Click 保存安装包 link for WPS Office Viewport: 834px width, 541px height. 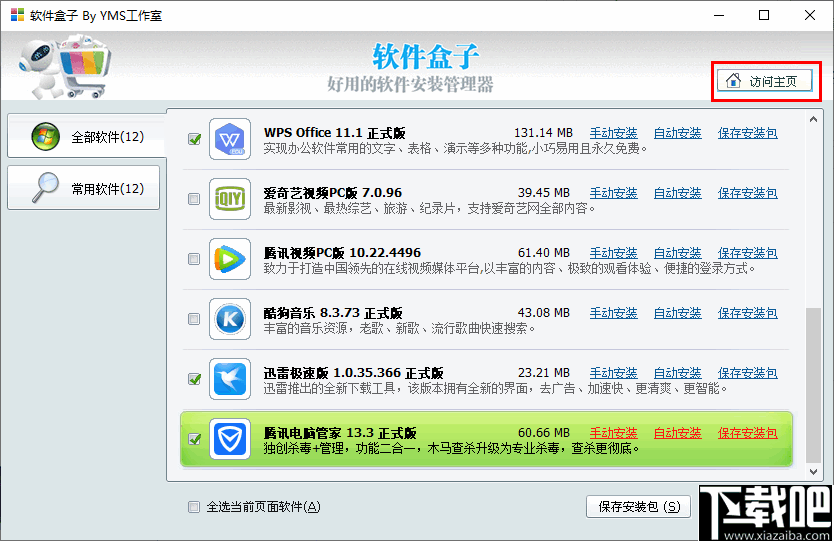[x=747, y=133]
